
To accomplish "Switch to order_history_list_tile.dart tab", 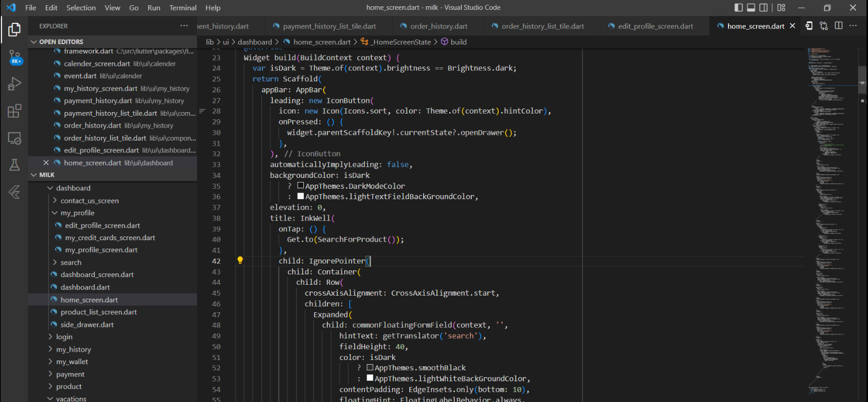I will pos(542,26).
